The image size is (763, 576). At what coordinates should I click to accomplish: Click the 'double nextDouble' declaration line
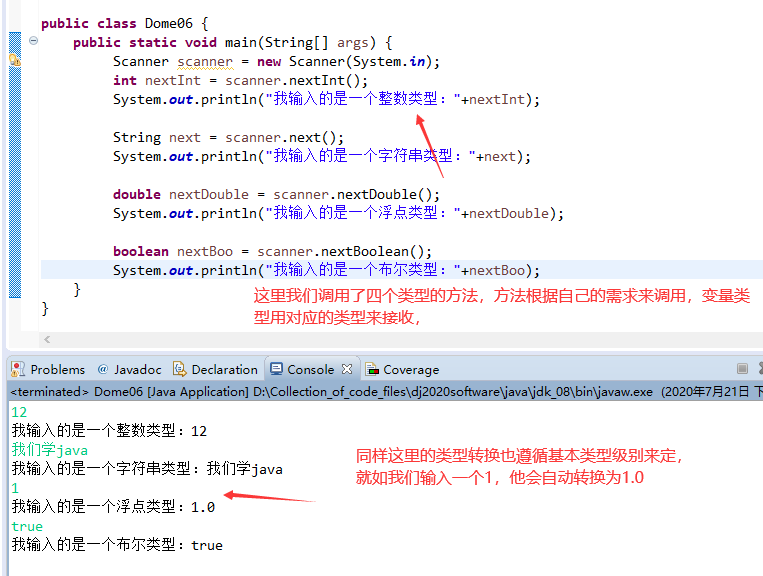pos(276,194)
